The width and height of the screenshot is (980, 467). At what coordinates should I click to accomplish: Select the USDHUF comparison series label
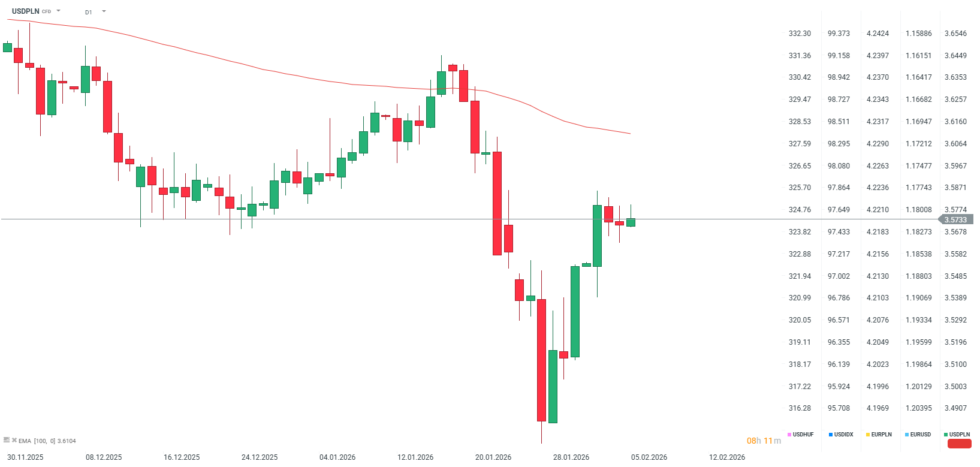(803, 435)
